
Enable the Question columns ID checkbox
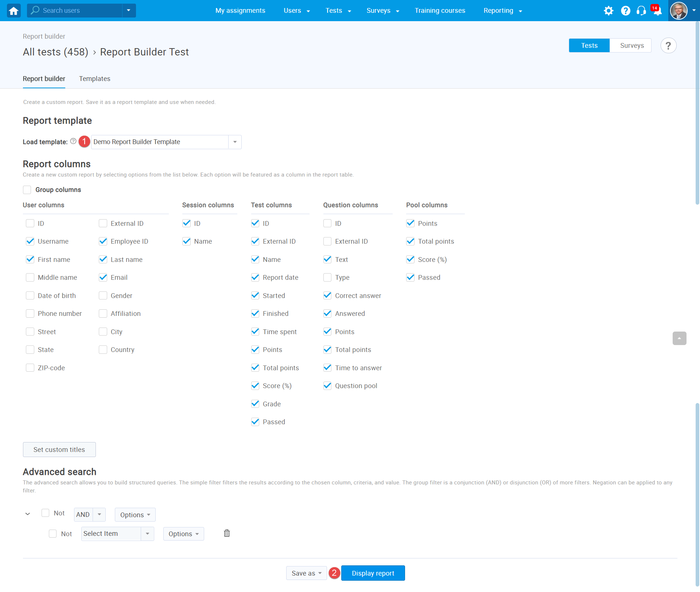pyautogui.click(x=327, y=223)
